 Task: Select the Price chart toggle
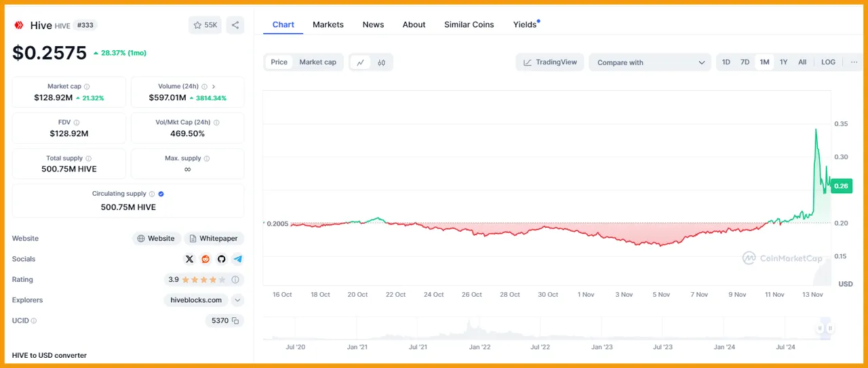coord(279,62)
